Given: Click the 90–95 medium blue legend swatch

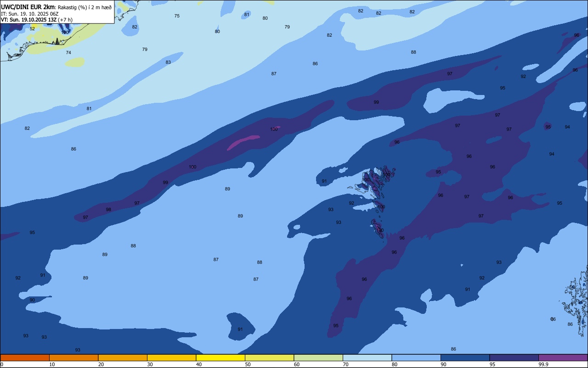Looking at the screenshot, I should [465, 357].
